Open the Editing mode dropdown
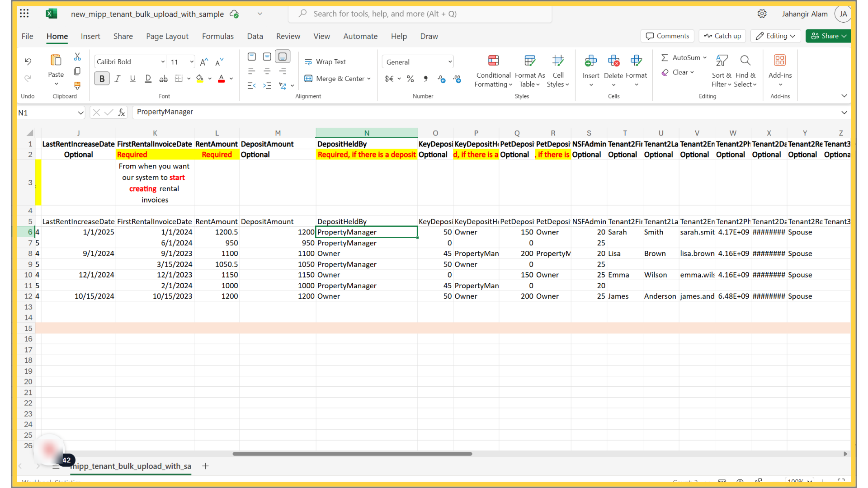 775,36
